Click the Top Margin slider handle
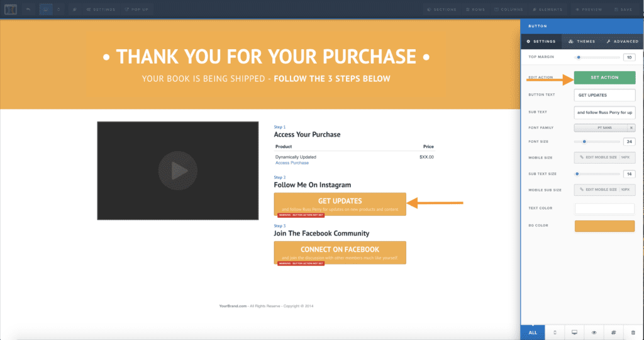 tap(579, 57)
